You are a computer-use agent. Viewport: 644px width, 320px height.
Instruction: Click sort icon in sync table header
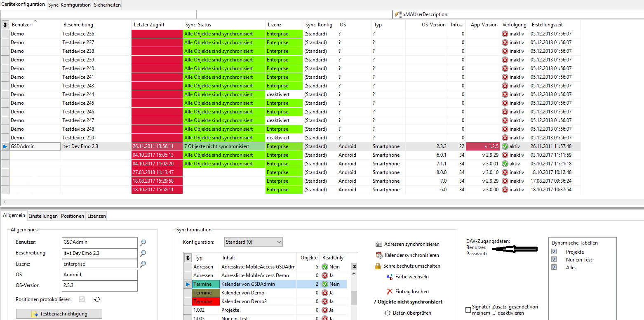click(188, 258)
